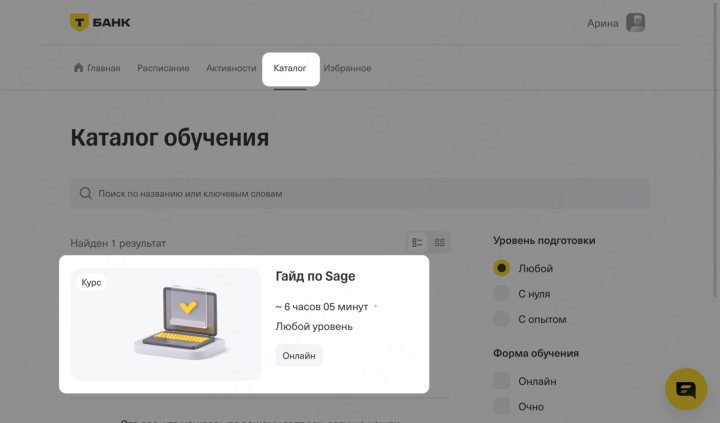Click the user name Арина
720x423 pixels.
[x=602, y=23]
